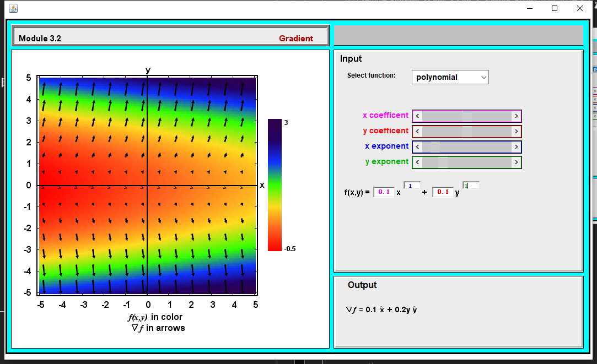This screenshot has width=597, height=364.
Task: Click the y coefficient 0.1 value field
Action: tap(443, 191)
